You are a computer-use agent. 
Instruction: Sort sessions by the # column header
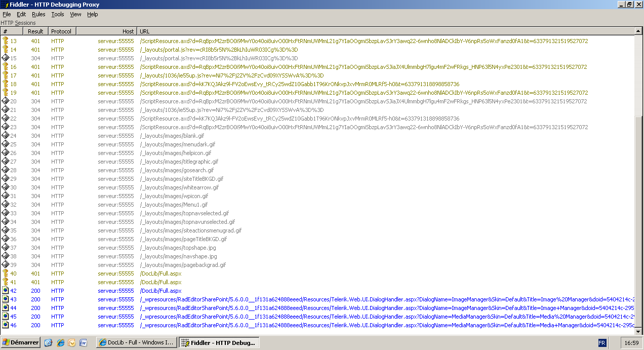point(12,31)
